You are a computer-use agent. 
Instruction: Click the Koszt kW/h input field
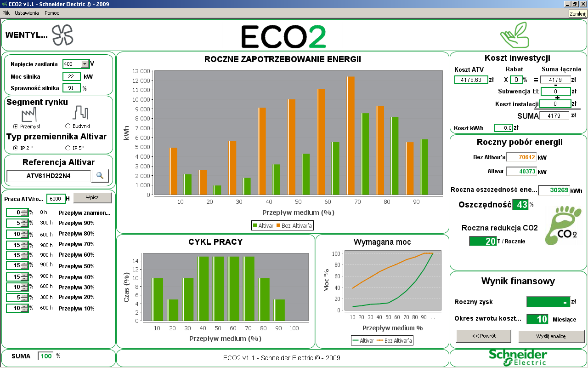coord(504,128)
